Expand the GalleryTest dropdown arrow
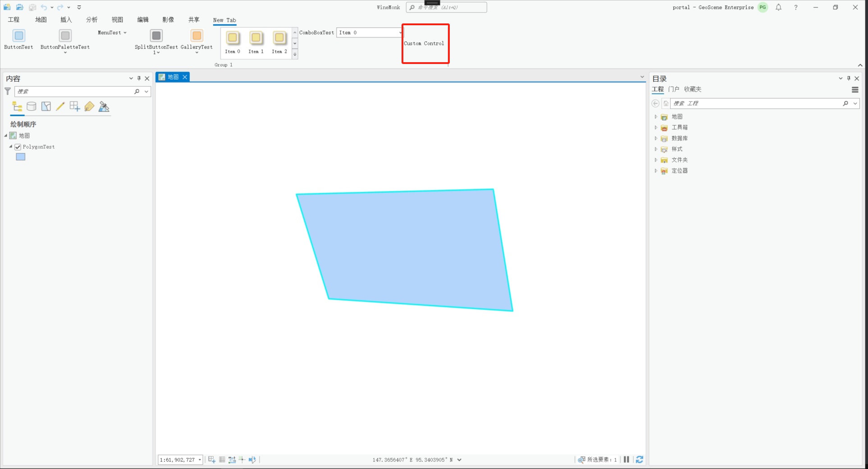This screenshot has width=868, height=469. tap(197, 53)
